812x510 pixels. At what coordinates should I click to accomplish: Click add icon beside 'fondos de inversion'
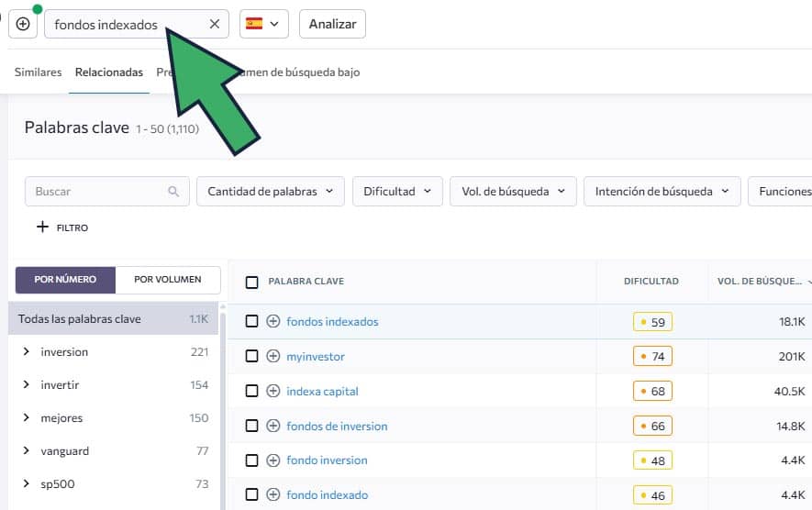273,426
